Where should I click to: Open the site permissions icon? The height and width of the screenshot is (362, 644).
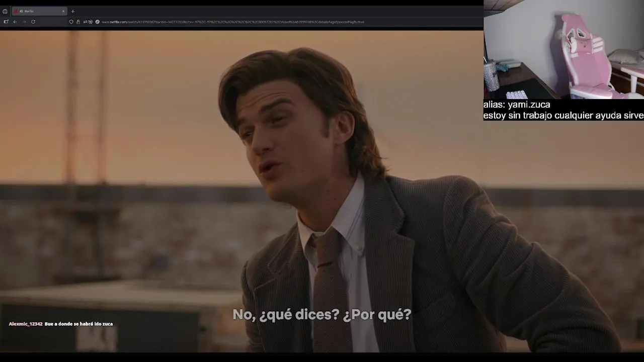[x=85, y=22]
